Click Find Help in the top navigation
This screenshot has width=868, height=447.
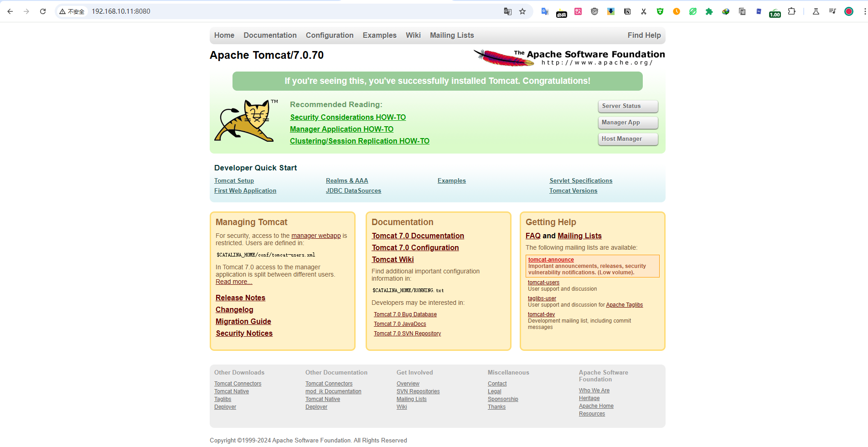(x=644, y=35)
